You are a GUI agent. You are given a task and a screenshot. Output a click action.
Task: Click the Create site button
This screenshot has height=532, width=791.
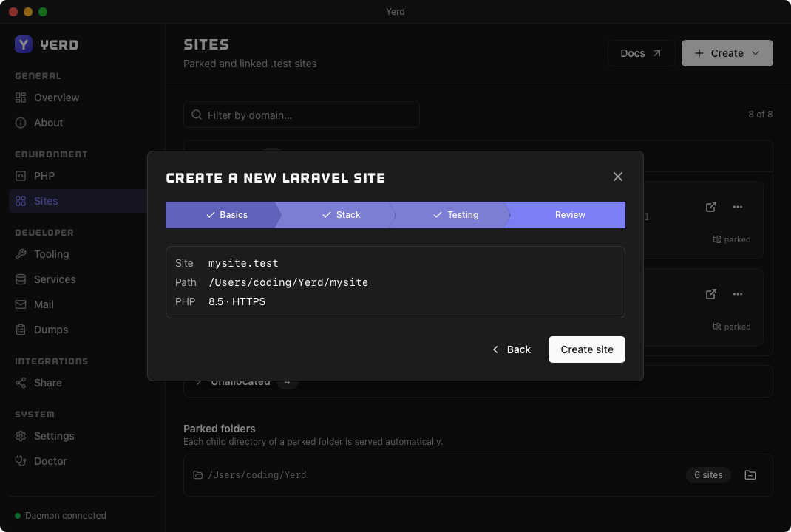point(587,349)
